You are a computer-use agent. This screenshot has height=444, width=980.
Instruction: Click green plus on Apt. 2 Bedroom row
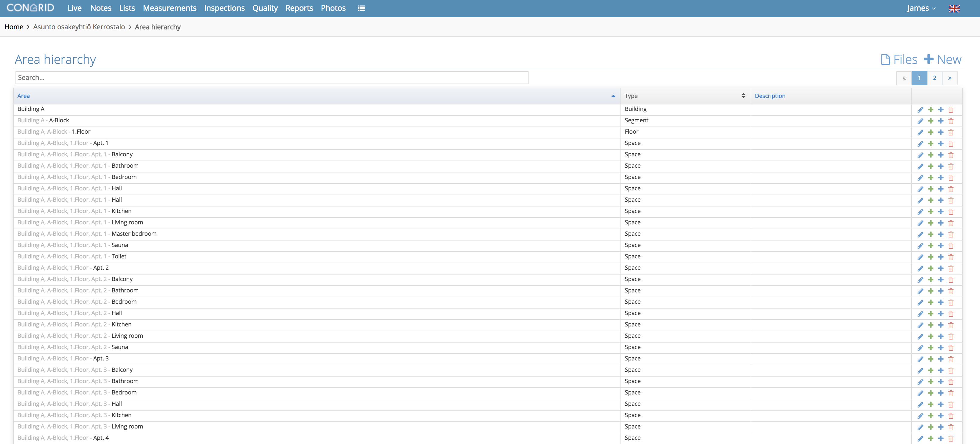pyautogui.click(x=930, y=303)
